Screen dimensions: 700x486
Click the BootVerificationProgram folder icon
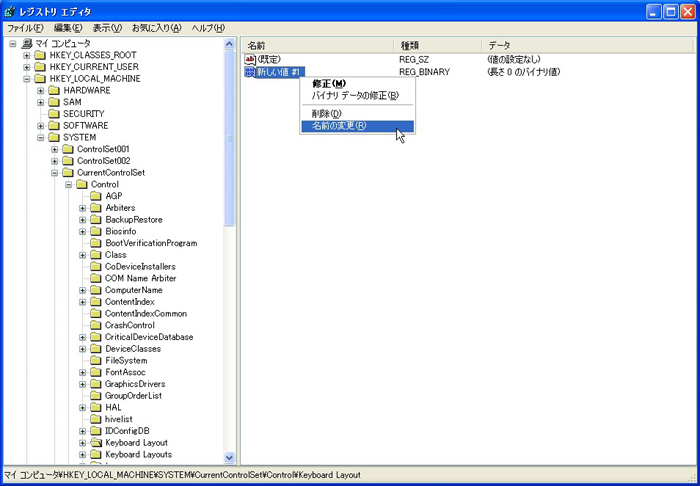pos(96,243)
